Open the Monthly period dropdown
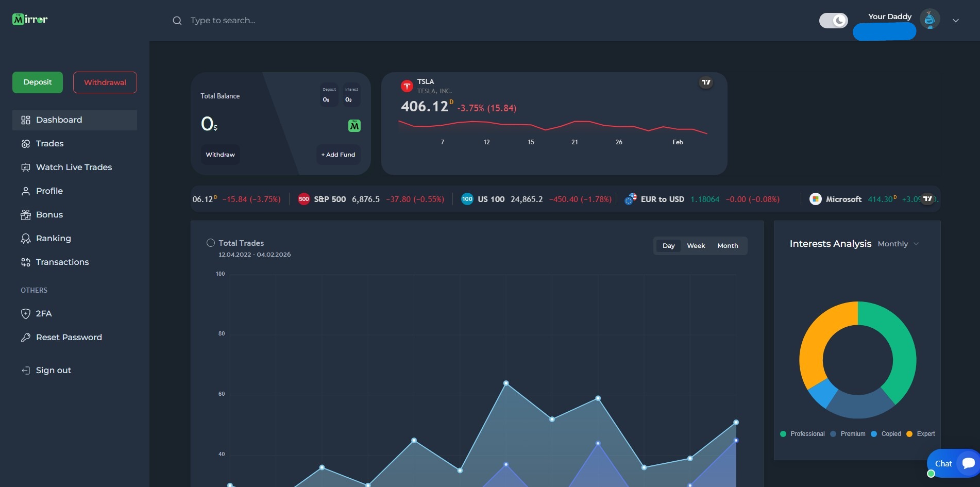 [893, 244]
